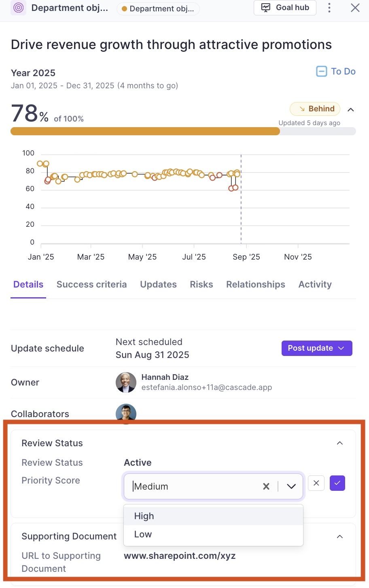369x588 pixels.
Task: Click the target objective icon in header
Action: 18,8
